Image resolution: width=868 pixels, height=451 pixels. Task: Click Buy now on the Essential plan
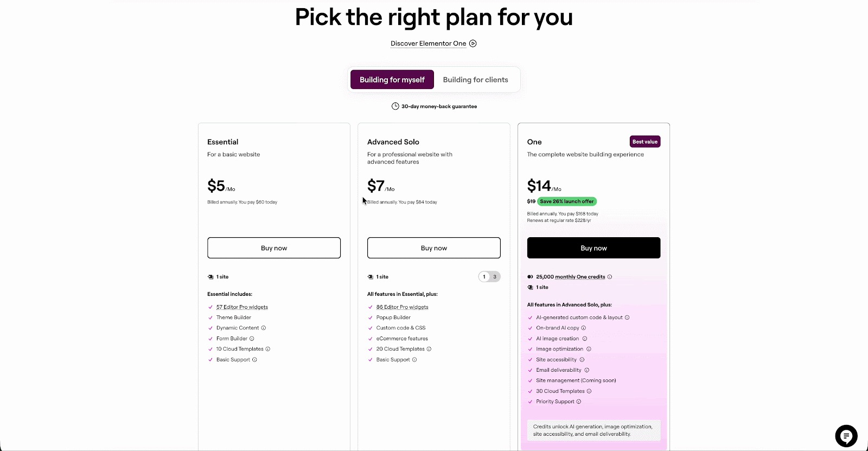273,247
